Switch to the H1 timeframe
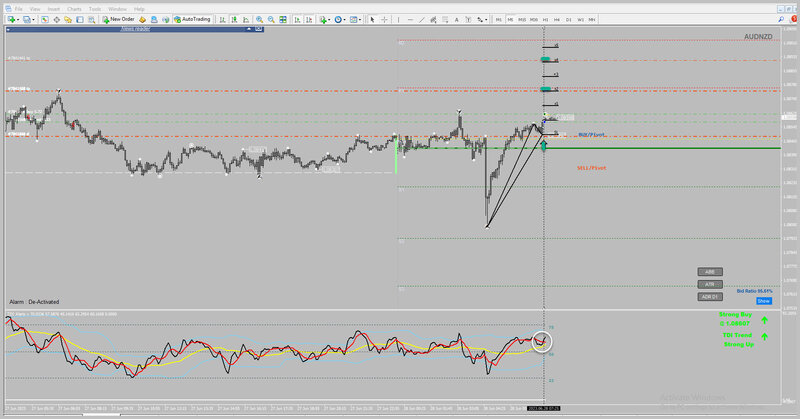 545,19
